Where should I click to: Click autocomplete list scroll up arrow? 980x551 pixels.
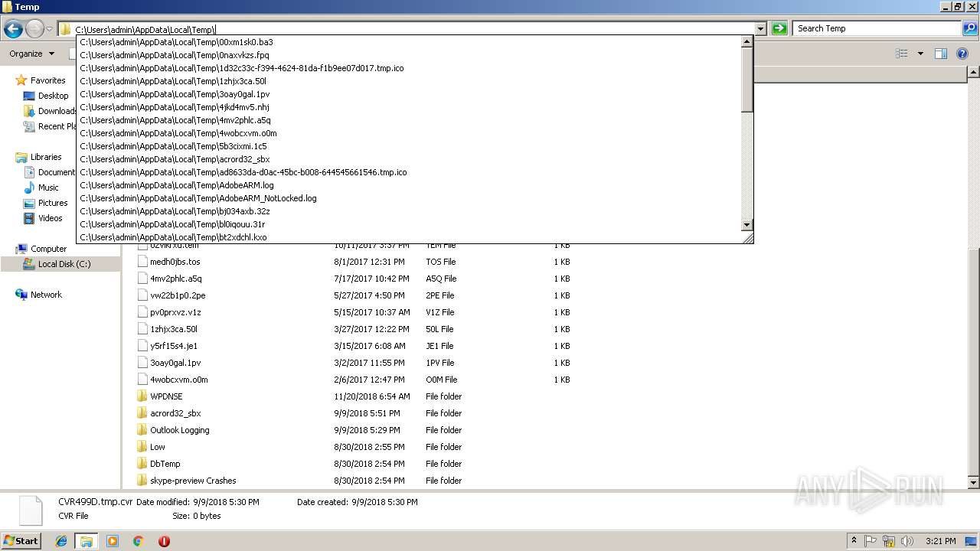coord(747,42)
